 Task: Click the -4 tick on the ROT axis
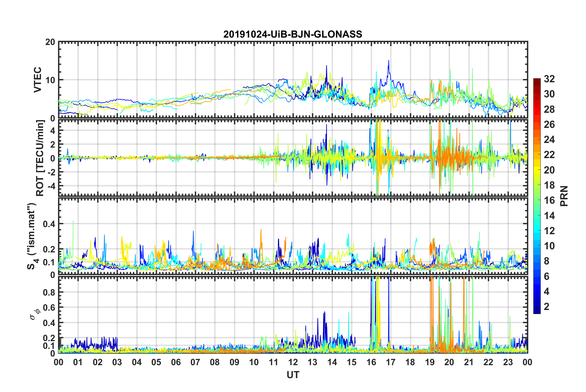[52, 186]
